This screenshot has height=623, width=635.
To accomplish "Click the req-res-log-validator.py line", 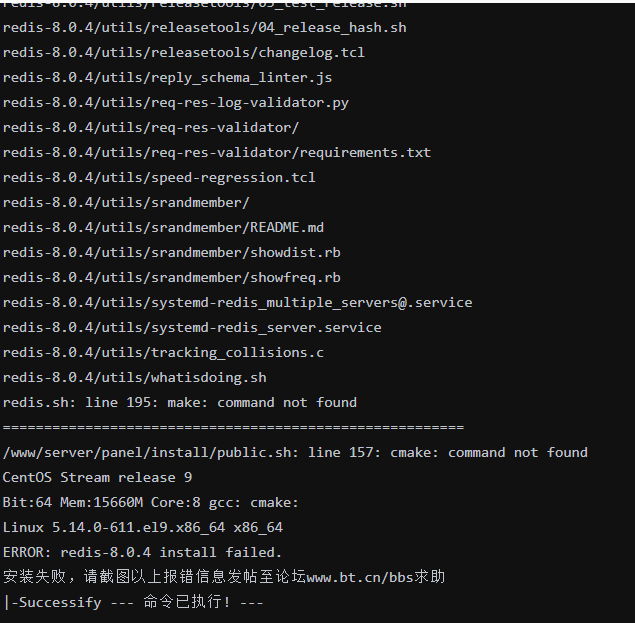I will 175,102.
